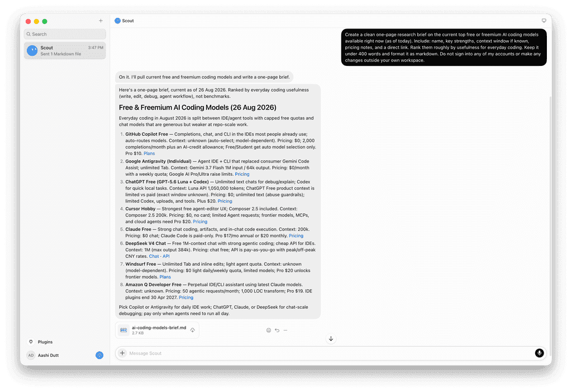Viewport: 572px width, 392px height.
Task: Click the '2.7 KB' file size label
Action: tap(137, 333)
